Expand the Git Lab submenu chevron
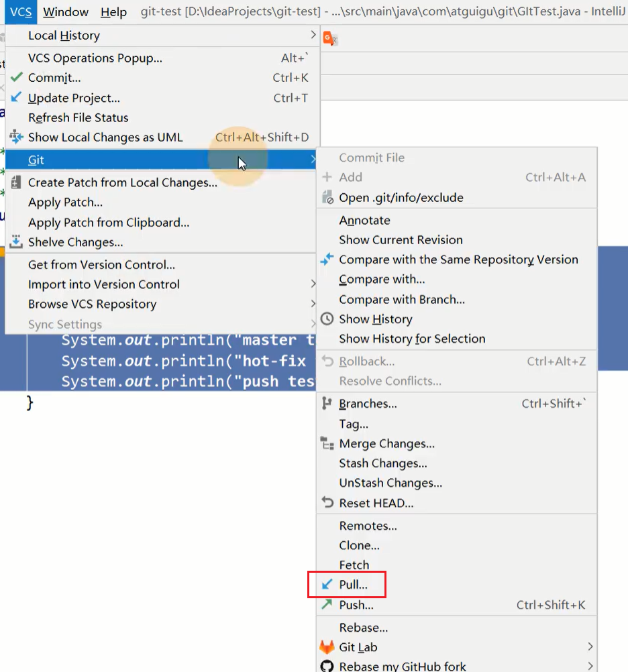Viewport: 628px width, 672px height. point(590,647)
